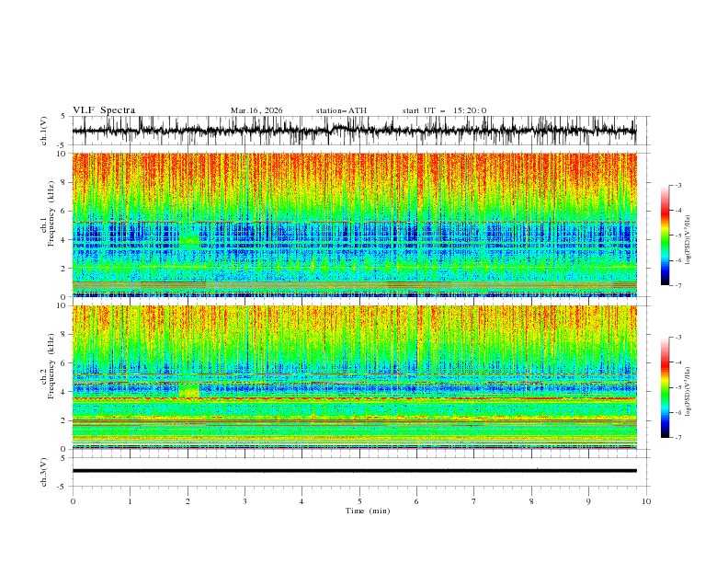Select the "start UT = 15:20:0" header text

pyautogui.click(x=444, y=110)
